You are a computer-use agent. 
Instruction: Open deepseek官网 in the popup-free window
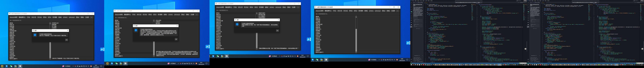pyautogui.click(x=319, y=11)
